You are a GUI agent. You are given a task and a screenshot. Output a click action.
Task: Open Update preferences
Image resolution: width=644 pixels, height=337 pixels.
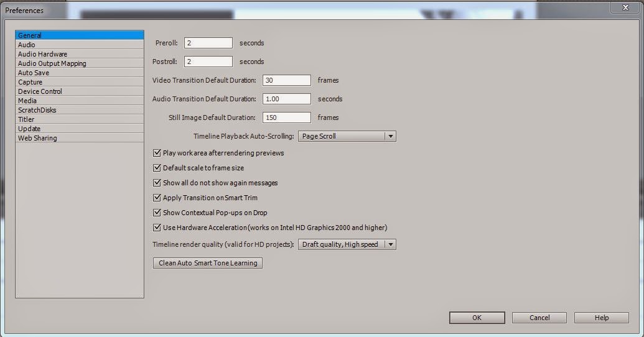tap(80, 129)
